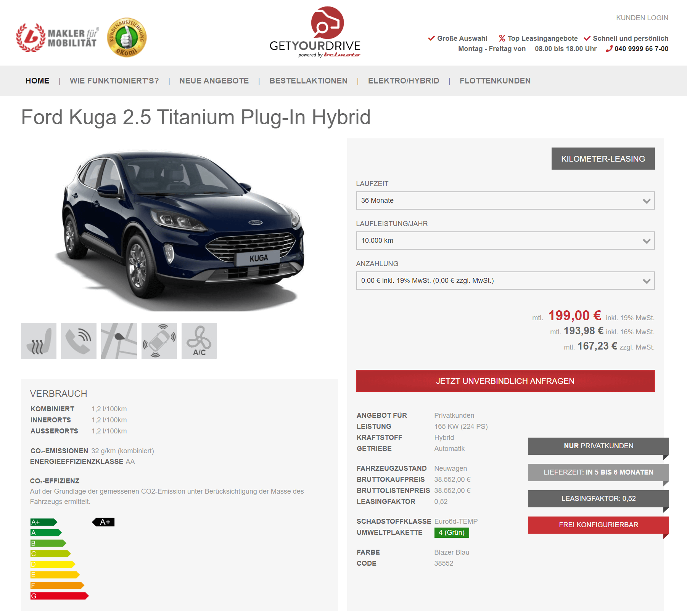Click the A/C air conditioning icon
The height and width of the screenshot is (616, 687).
tap(199, 340)
